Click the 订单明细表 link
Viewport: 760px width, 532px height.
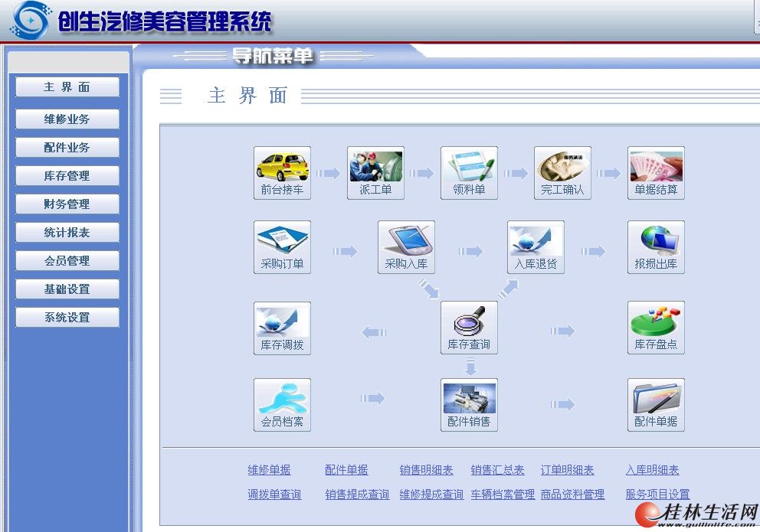point(567,470)
